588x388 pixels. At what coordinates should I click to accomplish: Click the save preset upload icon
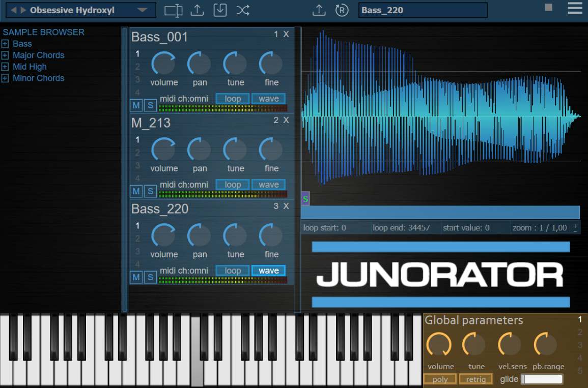point(197,9)
